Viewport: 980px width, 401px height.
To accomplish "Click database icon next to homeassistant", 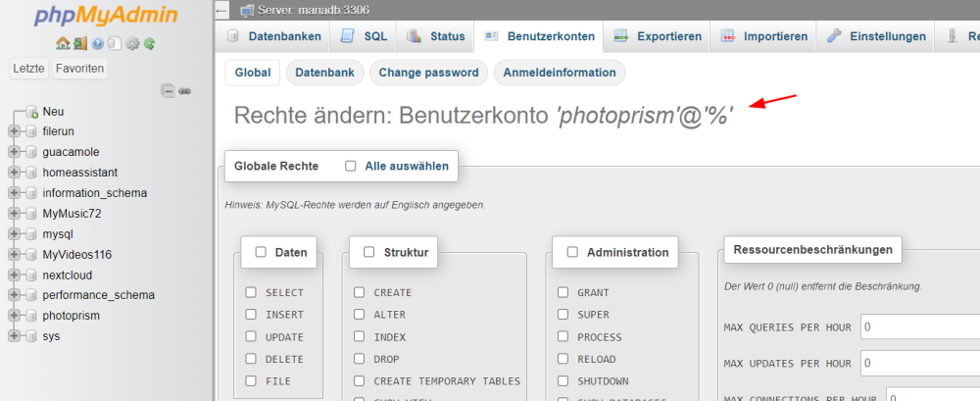I will click(32, 173).
